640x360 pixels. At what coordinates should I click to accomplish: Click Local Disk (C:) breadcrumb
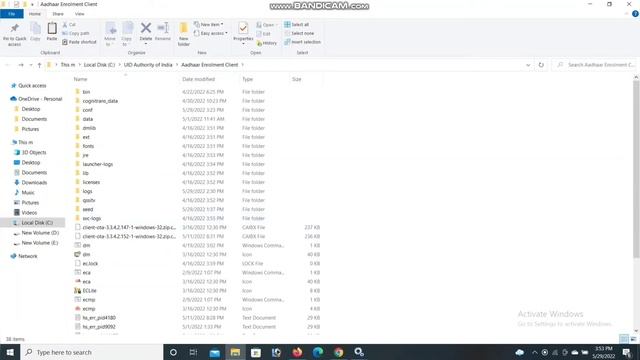pyautogui.click(x=99, y=65)
